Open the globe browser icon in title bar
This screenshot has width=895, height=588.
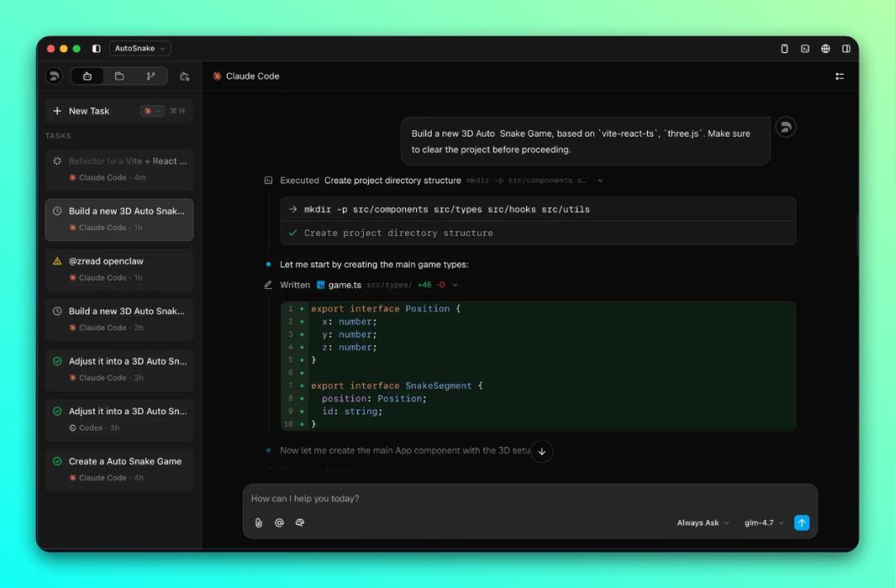pyautogui.click(x=825, y=49)
